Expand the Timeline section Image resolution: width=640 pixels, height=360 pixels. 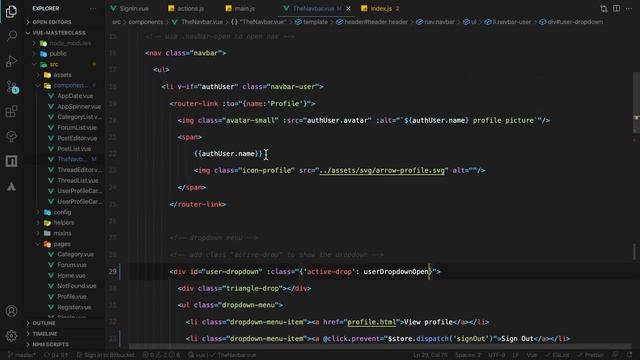pos(45,334)
